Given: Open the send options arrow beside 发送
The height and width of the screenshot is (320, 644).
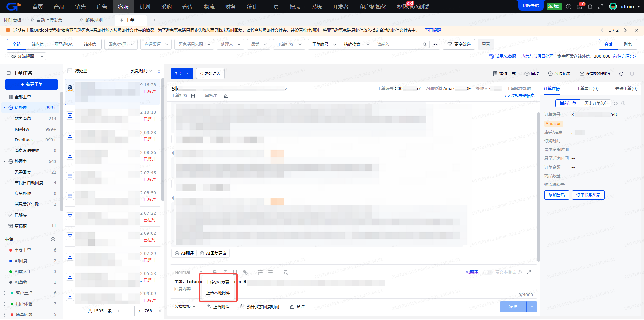Looking at the screenshot, I should (x=532, y=307).
